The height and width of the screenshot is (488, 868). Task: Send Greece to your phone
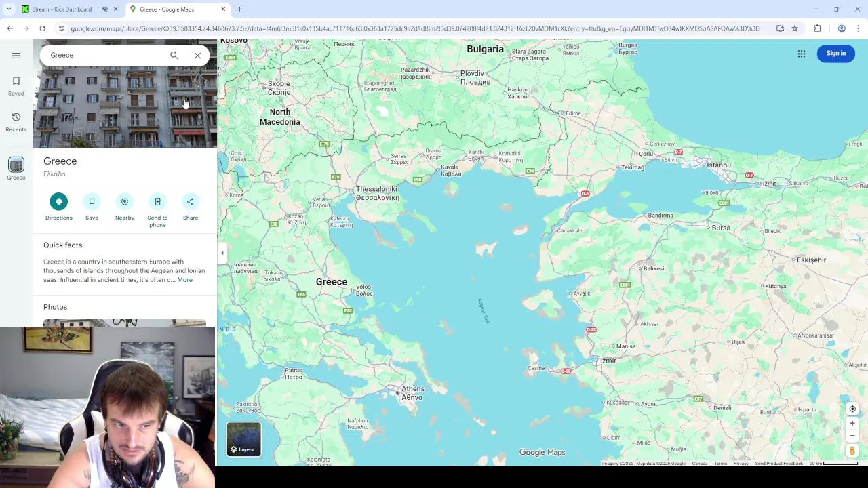pos(157,210)
